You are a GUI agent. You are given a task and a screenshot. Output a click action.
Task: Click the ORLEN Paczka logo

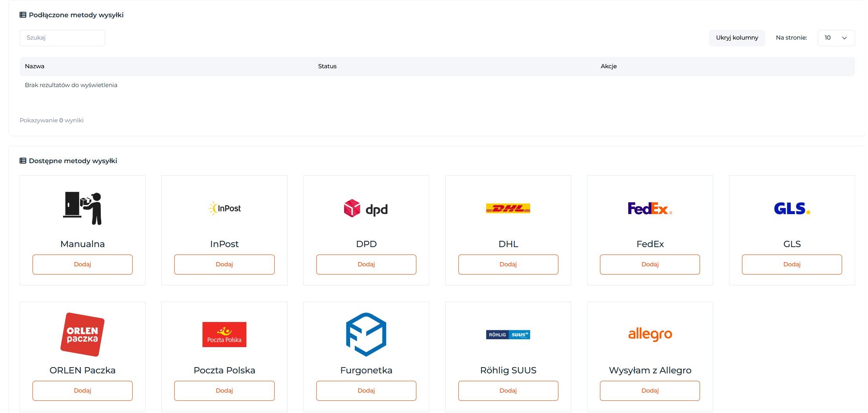pyautogui.click(x=82, y=335)
